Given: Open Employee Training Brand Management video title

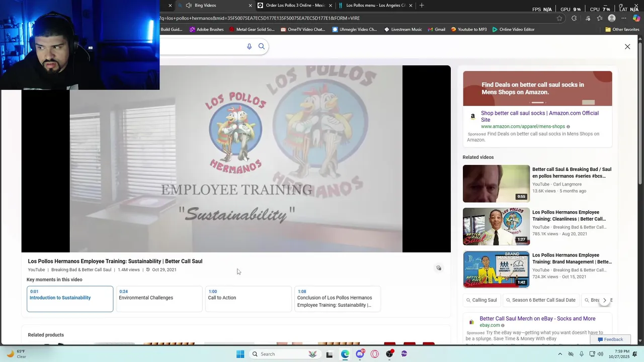Looking at the screenshot, I should 572,258.
